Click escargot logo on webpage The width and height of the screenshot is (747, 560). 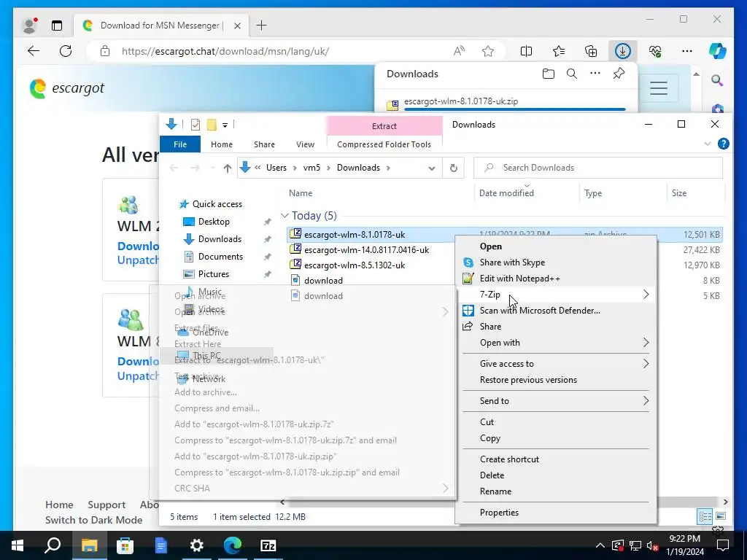[66, 88]
